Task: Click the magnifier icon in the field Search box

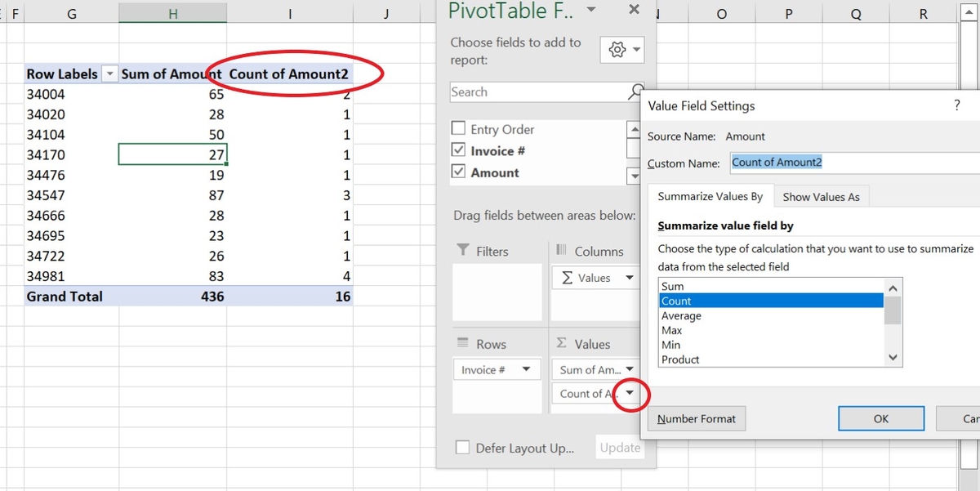Action: pos(636,92)
